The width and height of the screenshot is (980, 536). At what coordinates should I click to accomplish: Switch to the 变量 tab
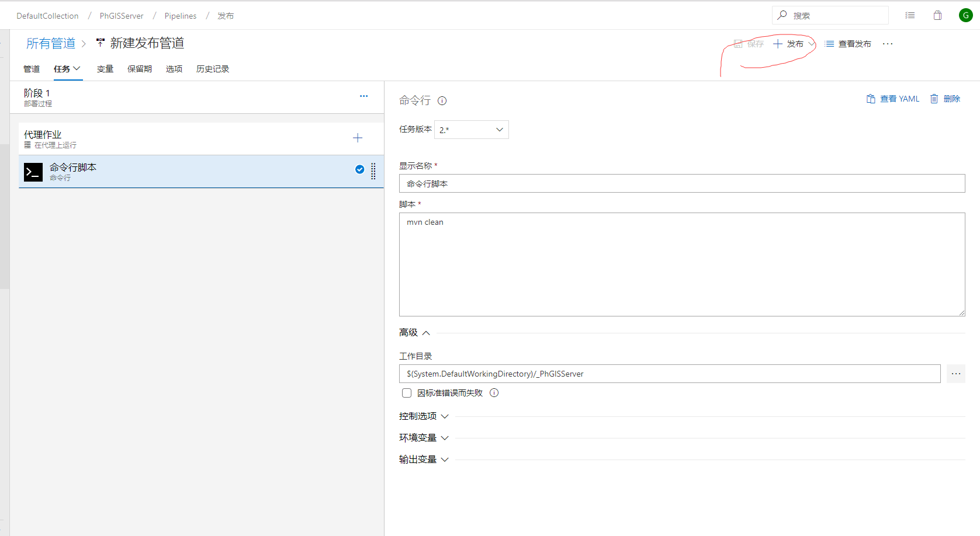105,69
